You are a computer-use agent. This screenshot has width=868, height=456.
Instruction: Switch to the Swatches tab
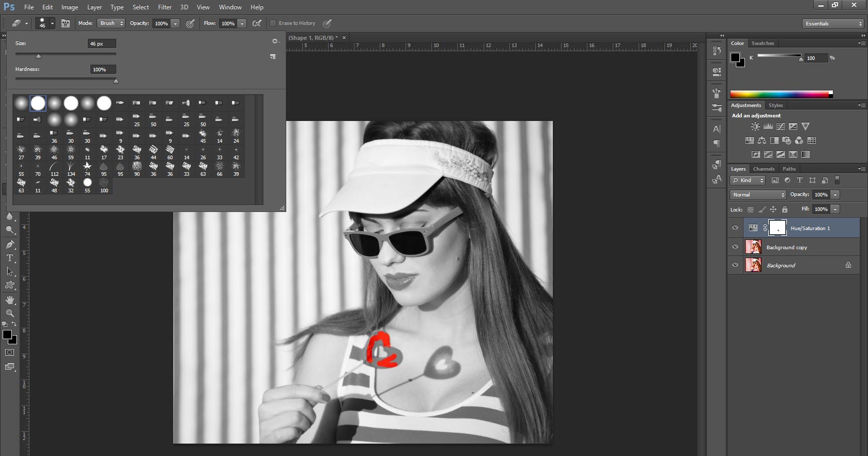coord(762,43)
